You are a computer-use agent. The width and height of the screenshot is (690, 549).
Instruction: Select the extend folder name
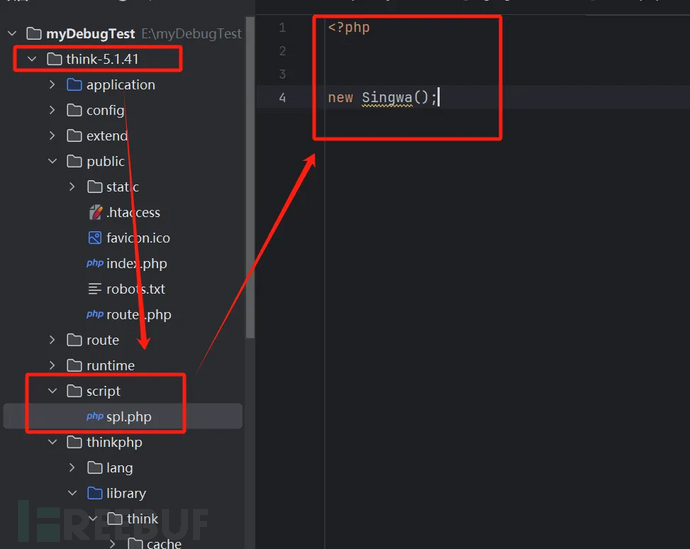(107, 135)
